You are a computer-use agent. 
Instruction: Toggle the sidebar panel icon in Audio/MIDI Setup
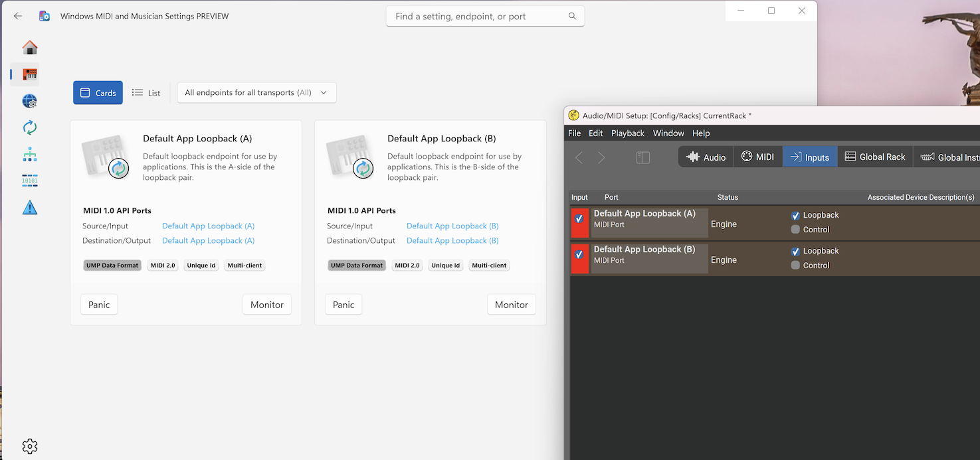[642, 157]
